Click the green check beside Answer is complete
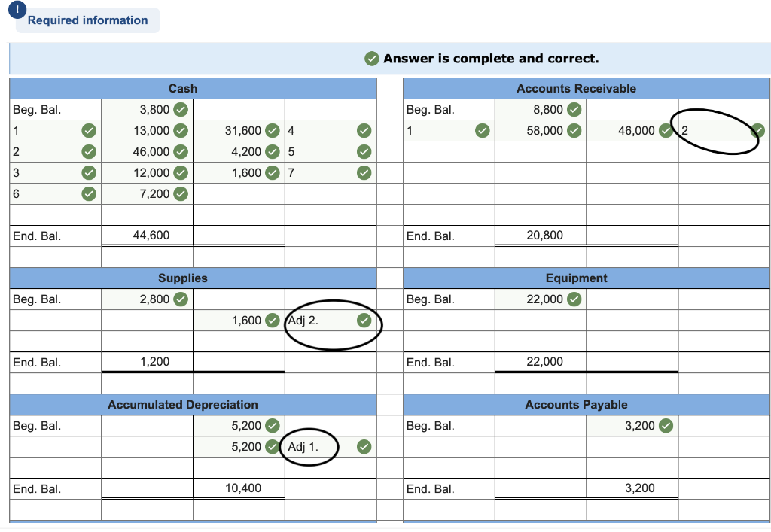 (x=372, y=59)
